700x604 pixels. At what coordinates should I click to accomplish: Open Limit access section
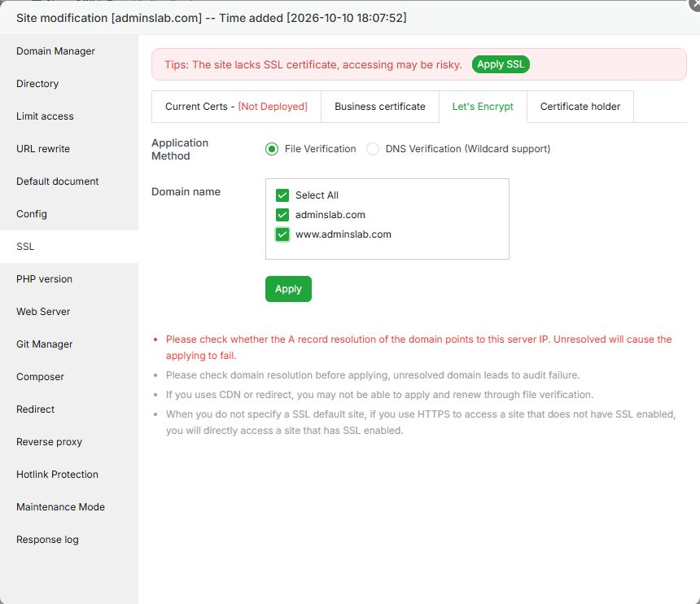(x=69, y=116)
